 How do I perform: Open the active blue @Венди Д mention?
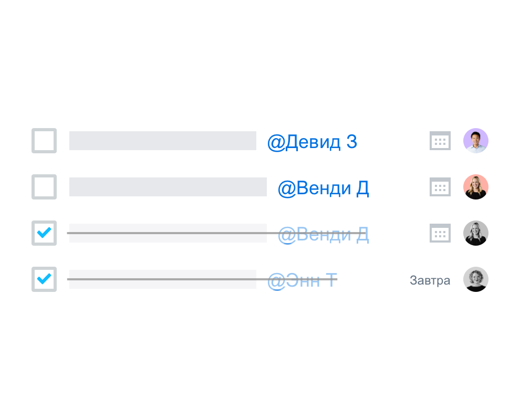tap(324, 188)
